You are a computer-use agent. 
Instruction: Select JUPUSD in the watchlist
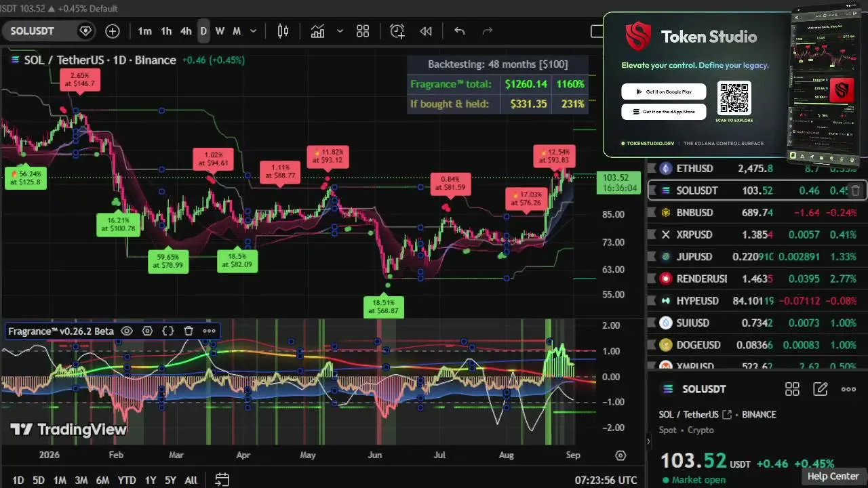pos(757,257)
